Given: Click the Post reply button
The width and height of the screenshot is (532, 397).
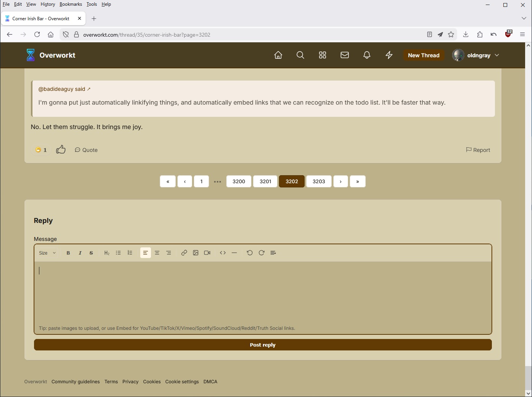Looking at the screenshot, I should click(263, 345).
